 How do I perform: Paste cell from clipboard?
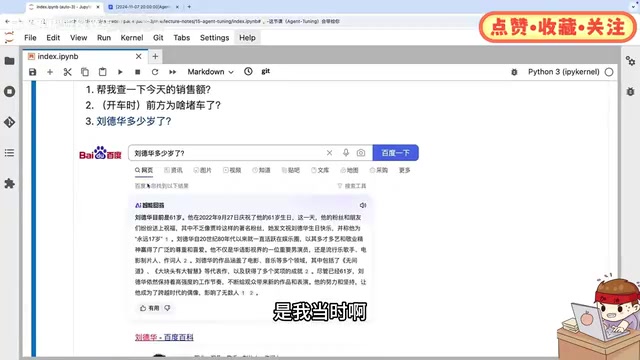point(102,72)
